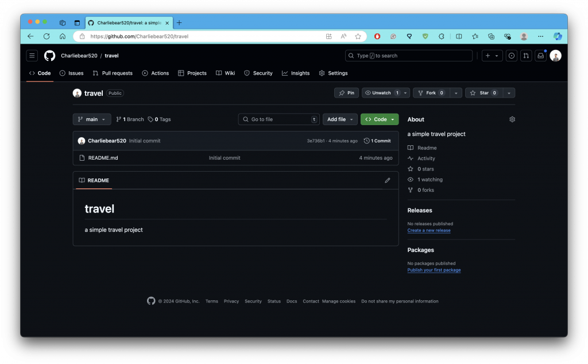
Task: Open the GitHub logo in the footer
Action: click(x=151, y=301)
